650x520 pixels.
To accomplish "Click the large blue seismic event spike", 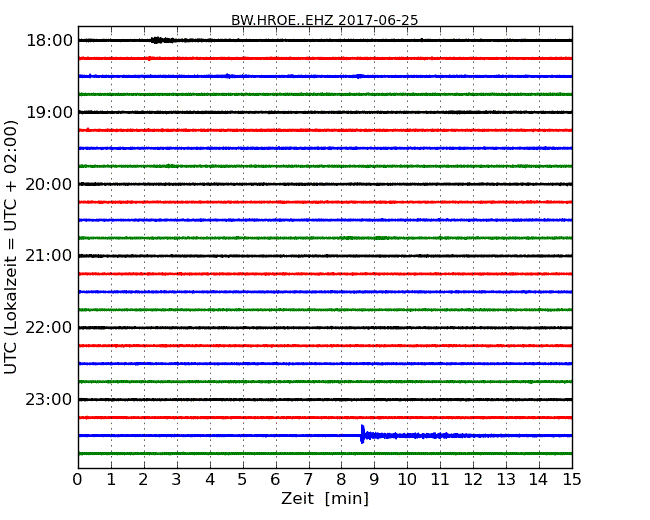I will pyautogui.click(x=363, y=435).
